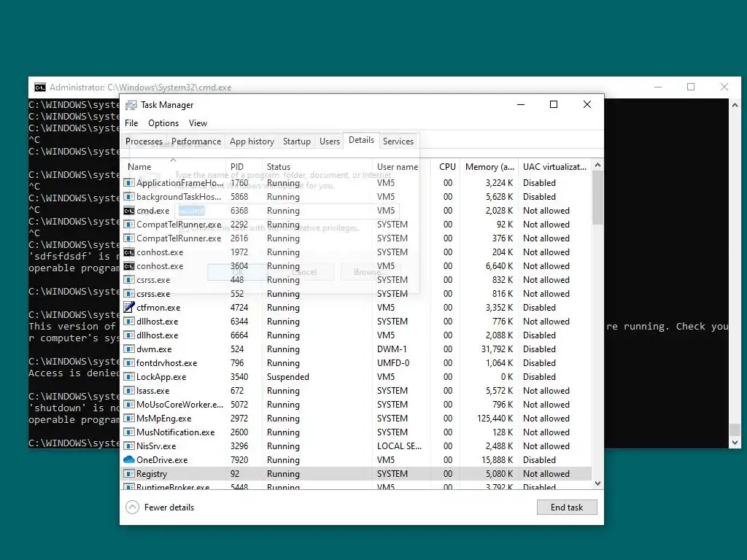Click the 125,440 K memory value

pyautogui.click(x=495, y=418)
